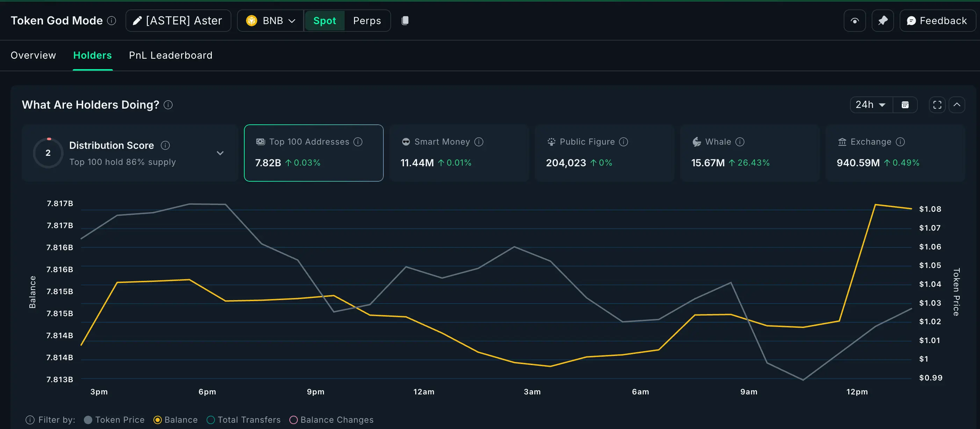Open the watchlist eye icon near Feedback
The image size is (980, 429).
click(855, 21)
